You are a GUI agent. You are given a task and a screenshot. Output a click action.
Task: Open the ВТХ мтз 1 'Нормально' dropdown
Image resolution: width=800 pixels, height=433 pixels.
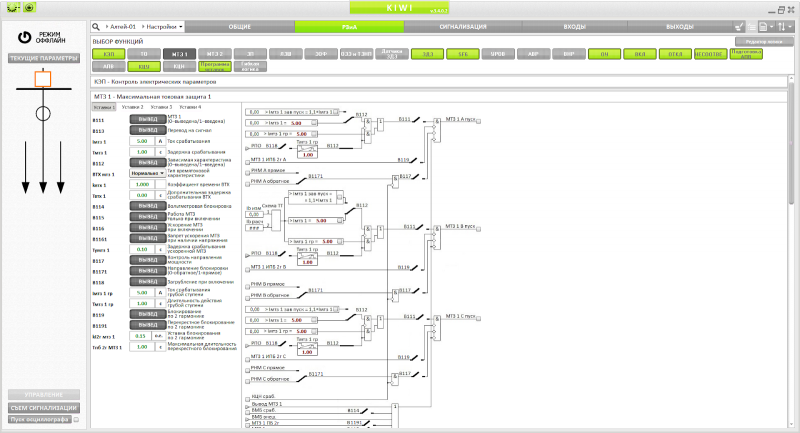(x=147, y=173)
